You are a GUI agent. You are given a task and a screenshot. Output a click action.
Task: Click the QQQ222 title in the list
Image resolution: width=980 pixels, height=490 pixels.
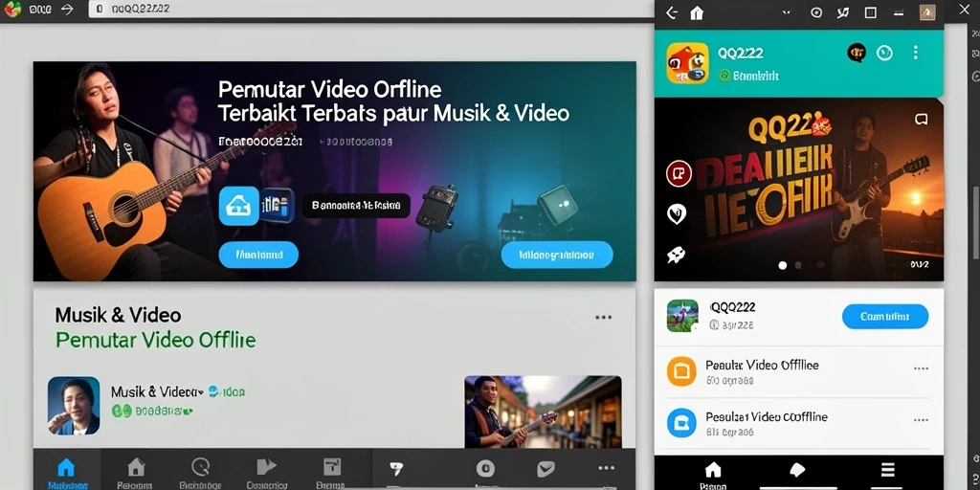pos(732,307)
